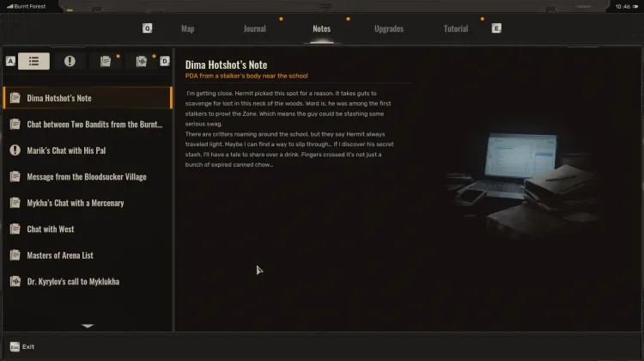Image resolution: width=644 pixels, height=361 pixels.
Task: Click audio icon beside Dr. Kyrylov's call
Action: point(15,281)
